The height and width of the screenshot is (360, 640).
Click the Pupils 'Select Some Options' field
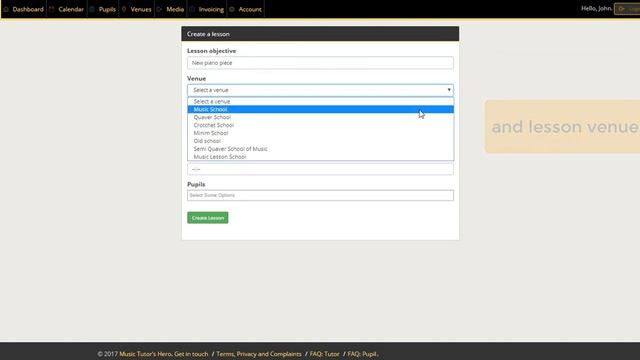(x=320, y=195)
